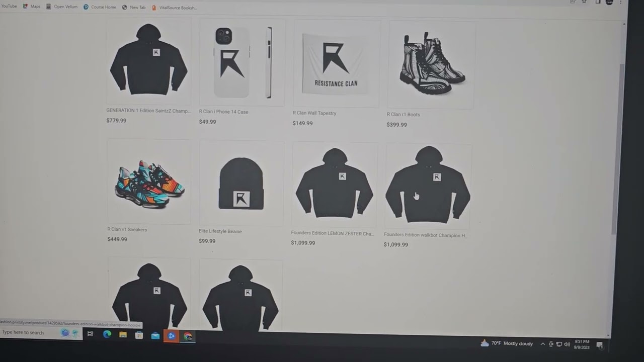This screenshot has height=362, width=644.
Task: Open Microsoft Store from the taskbar
Action: [139, 335]
